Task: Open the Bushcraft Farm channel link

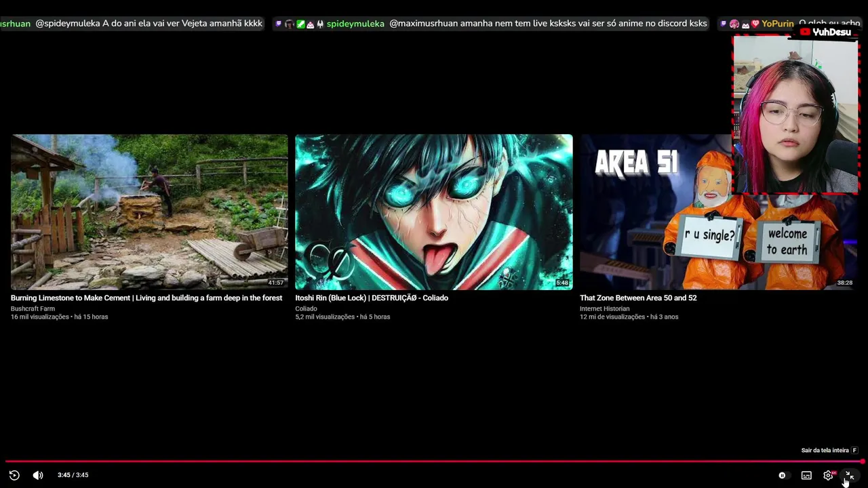Action: click(x=33, y=308)
